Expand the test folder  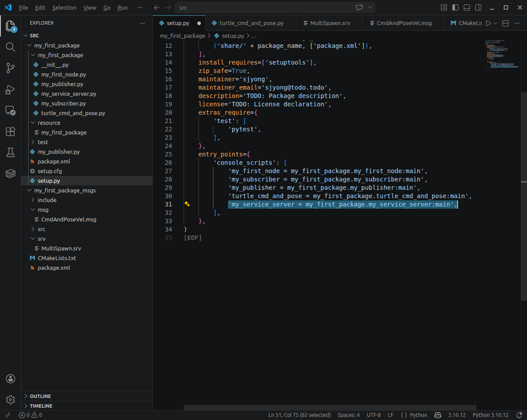[x=87, y=142]
